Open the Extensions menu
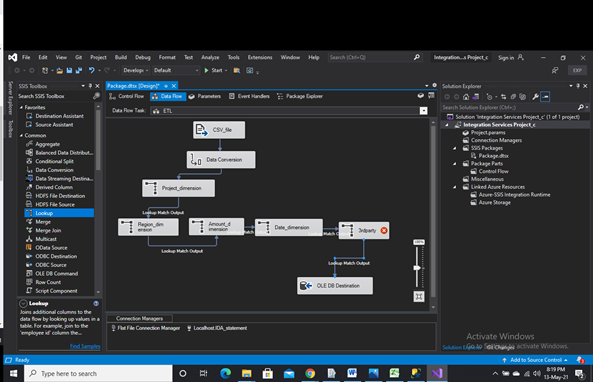The image size is (593, 382). (x=260, y=57)
